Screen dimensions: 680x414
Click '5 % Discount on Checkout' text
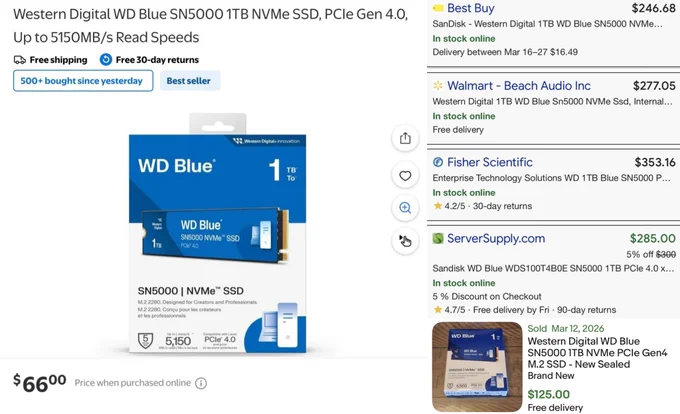[x=487, y=297]
